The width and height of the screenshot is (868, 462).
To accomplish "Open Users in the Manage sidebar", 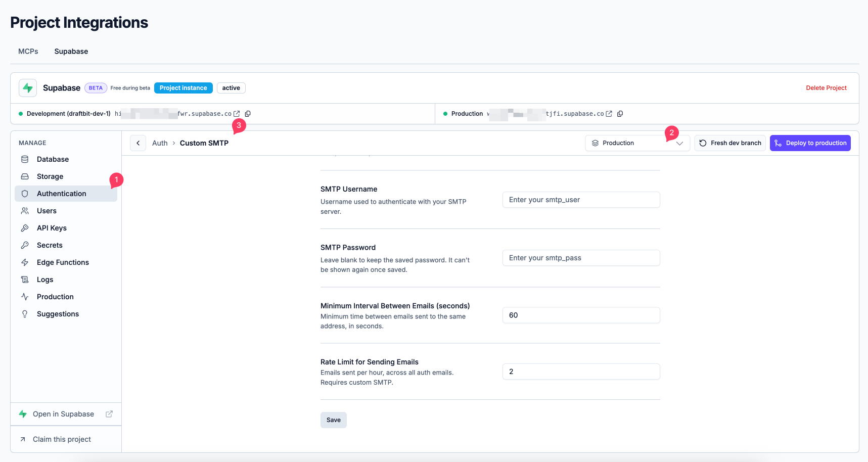I will tap(66, 211).
